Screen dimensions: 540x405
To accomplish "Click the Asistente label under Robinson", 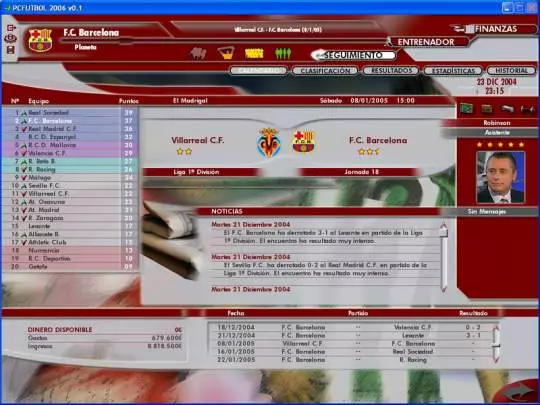I will coord(497,132).
